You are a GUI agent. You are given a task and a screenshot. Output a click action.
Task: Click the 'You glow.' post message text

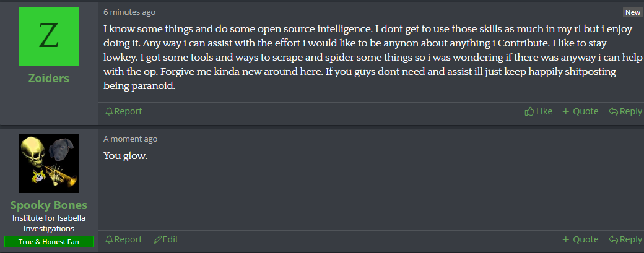(x=125, y=157)
